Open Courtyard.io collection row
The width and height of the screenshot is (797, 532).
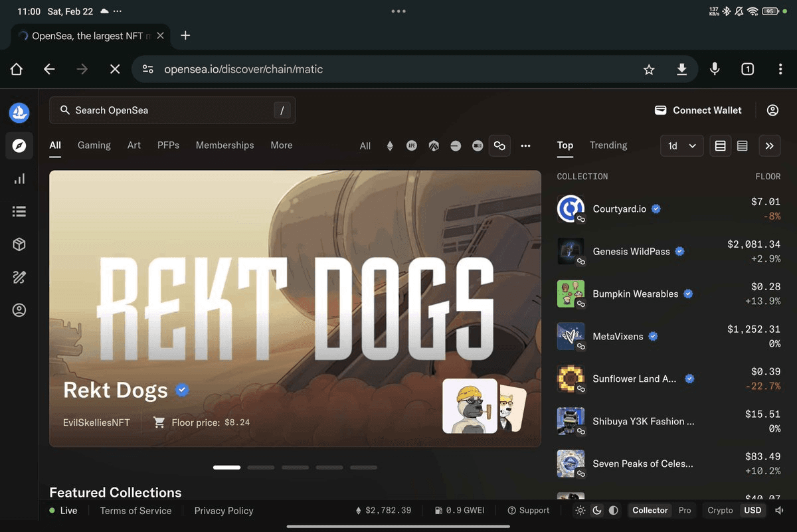(x=669, y=209)
